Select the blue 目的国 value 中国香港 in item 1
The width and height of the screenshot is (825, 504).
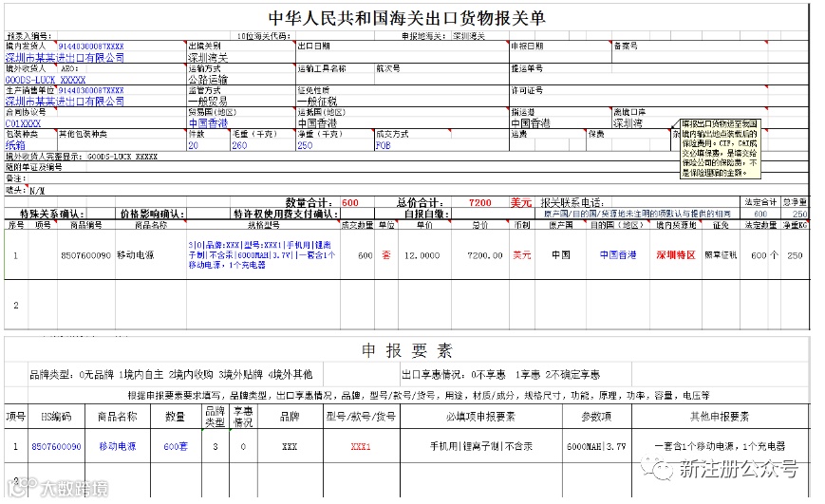(x=618, y=255)
